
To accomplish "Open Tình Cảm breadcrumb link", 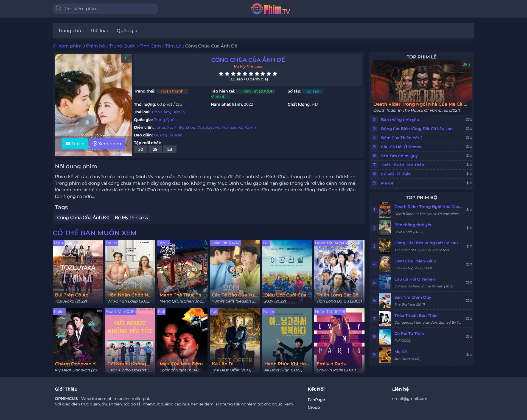I will tap(150, 46).
